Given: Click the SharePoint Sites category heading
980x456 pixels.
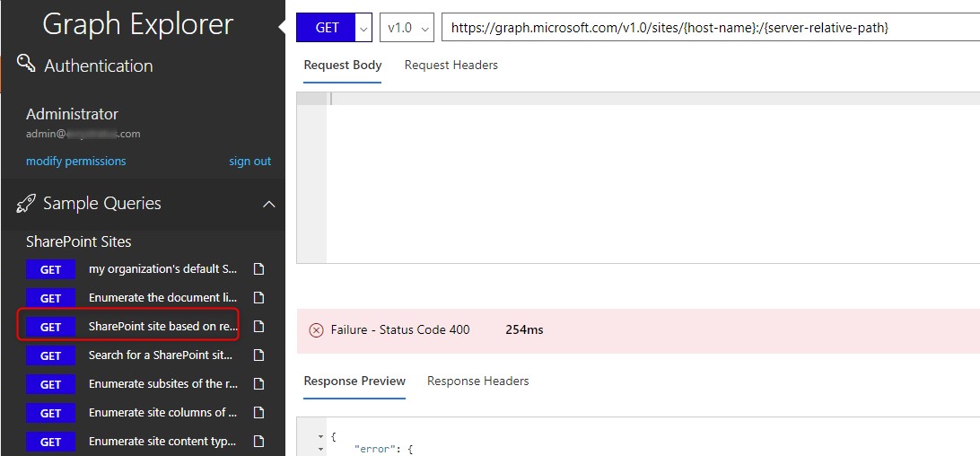Looking at the screenshot, I should click(79, 241).
